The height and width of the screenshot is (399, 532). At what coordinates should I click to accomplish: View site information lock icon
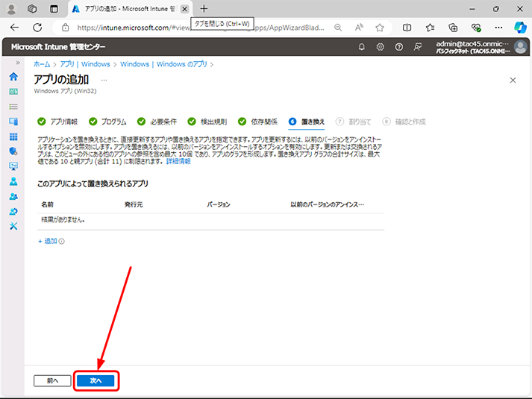coord(66,28)
